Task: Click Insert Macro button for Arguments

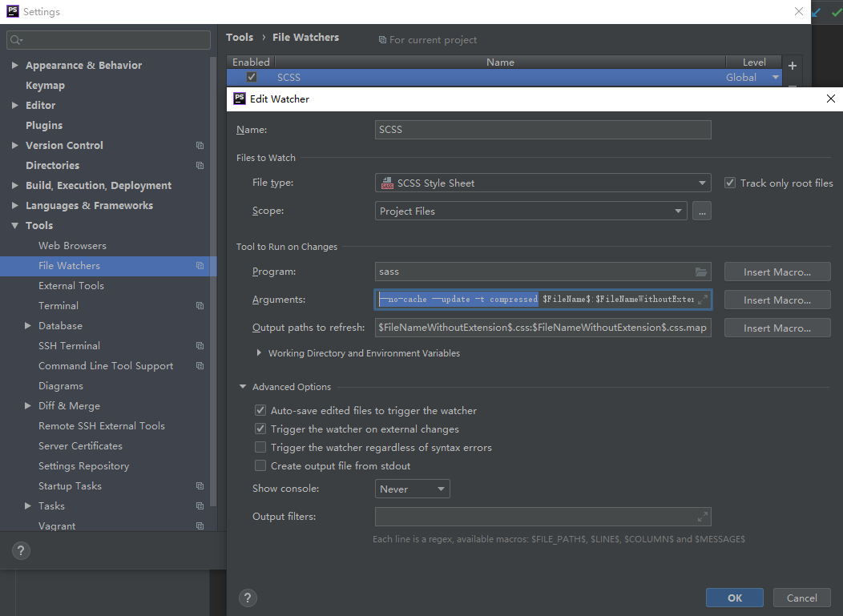Action: point(776,300)
